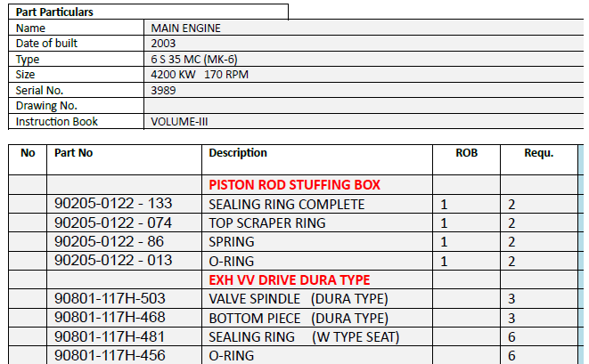Select the red 'PISTON ROD STUFFING BOX' heading
This screenshot has height=364, width=589.
coord(294,185)
